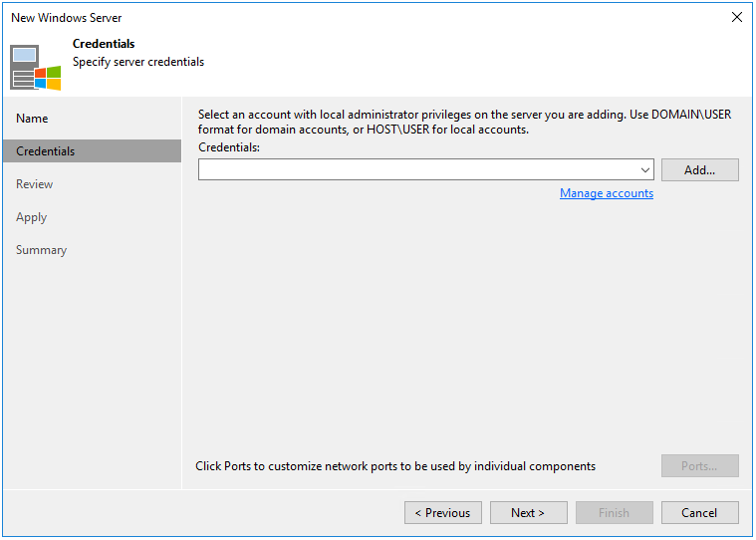756x540 pixels.
Task: Proceed with the Next button
Action: tap(528, 513)
